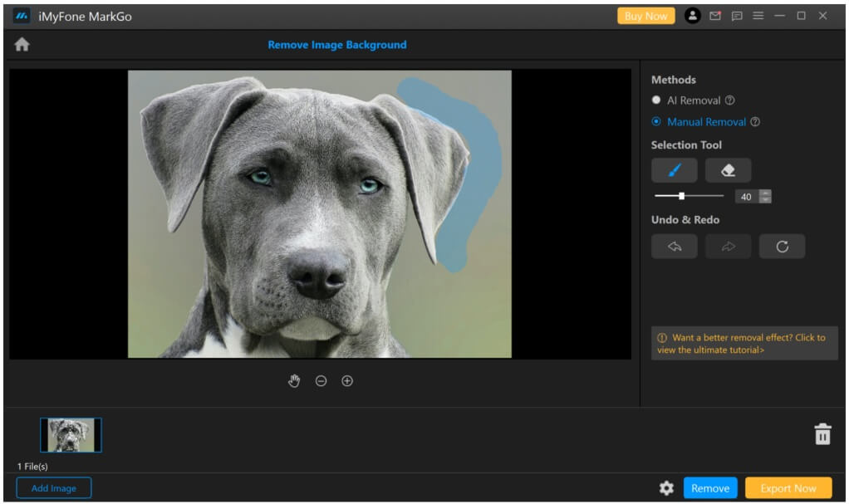
Task: Click the iMyFone MarkGo logo
Action: click(21, 17)
